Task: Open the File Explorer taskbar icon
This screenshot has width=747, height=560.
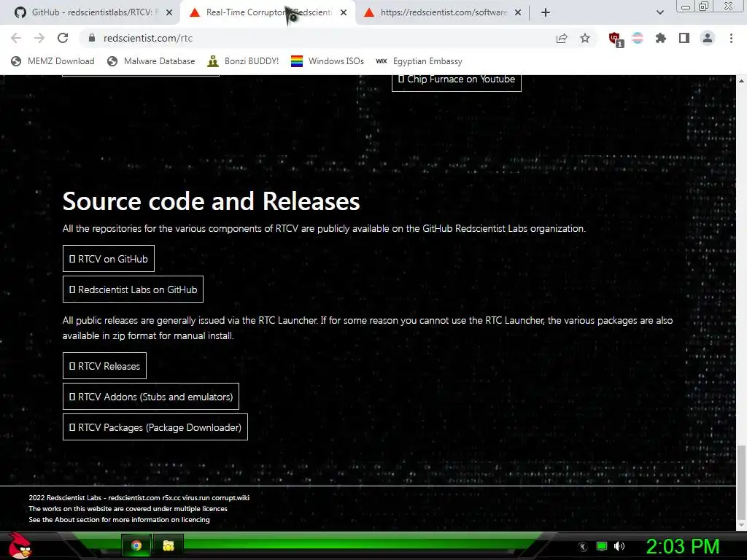Action: click(169, 545)
